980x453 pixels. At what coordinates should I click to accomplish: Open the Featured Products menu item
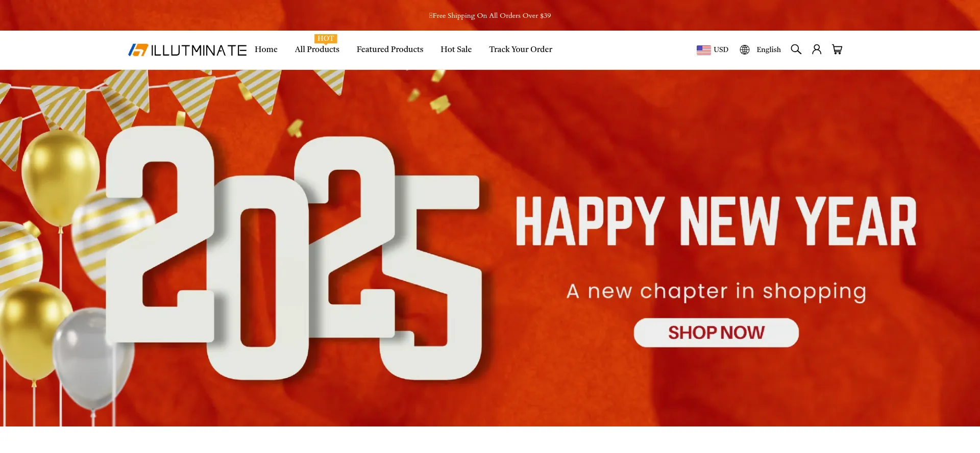(390, 49)
